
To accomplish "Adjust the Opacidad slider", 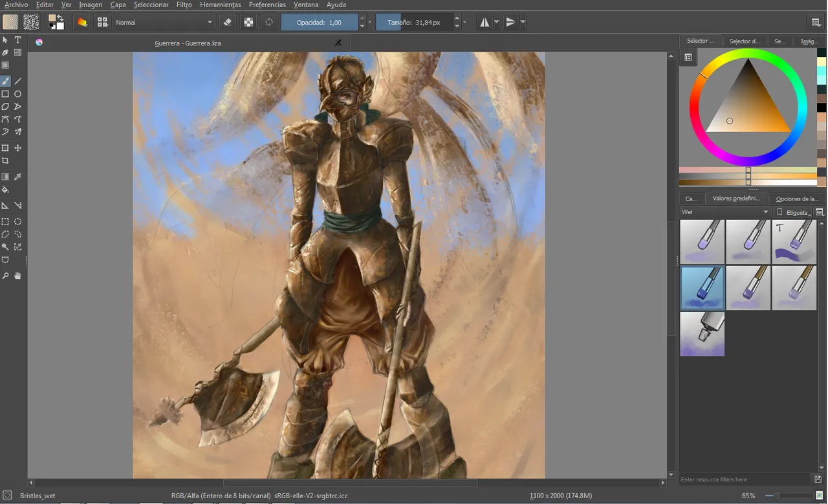I will (x=319, y=22).
